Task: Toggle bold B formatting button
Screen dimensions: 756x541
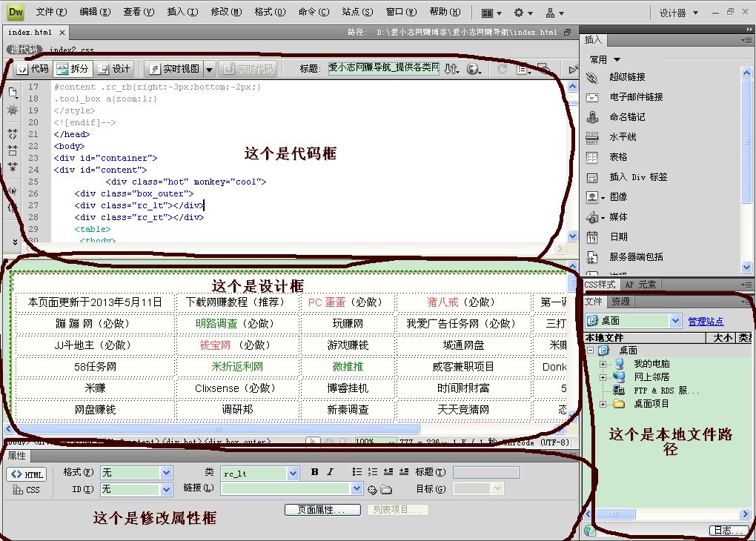Action: (314, 472)
